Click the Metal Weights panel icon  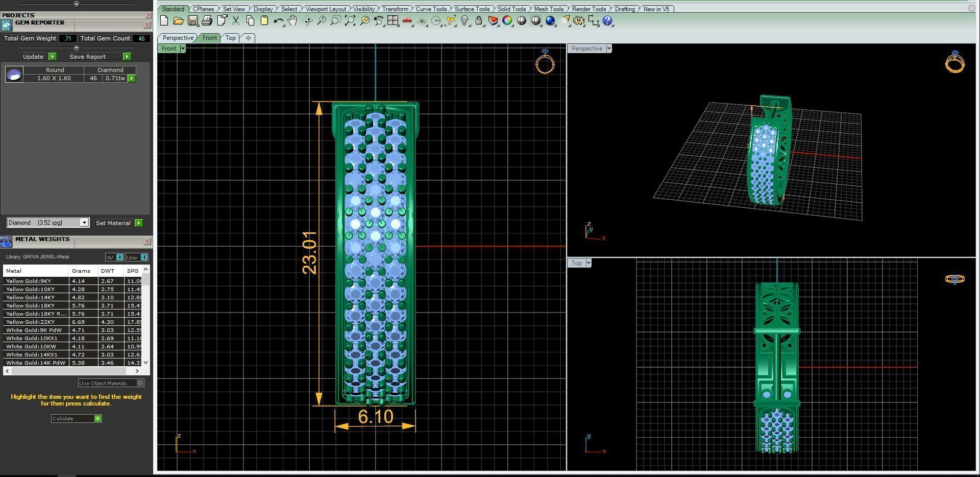pos(6,242)
